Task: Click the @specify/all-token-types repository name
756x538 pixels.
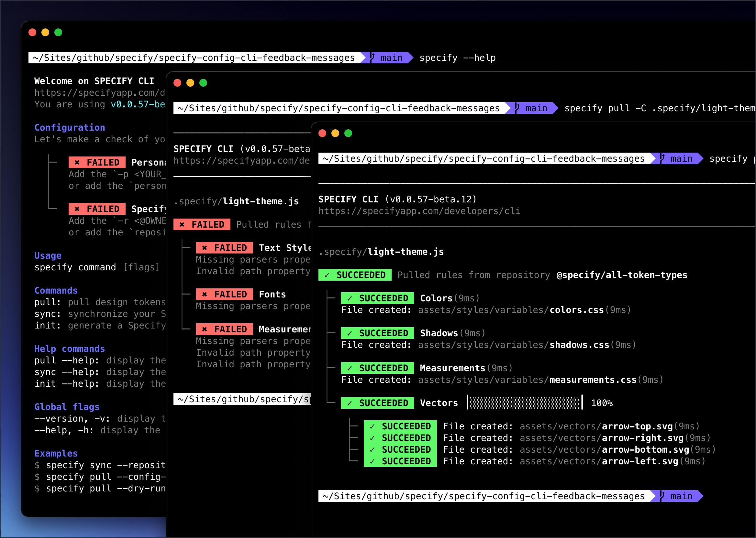Action: pos(621,275)
